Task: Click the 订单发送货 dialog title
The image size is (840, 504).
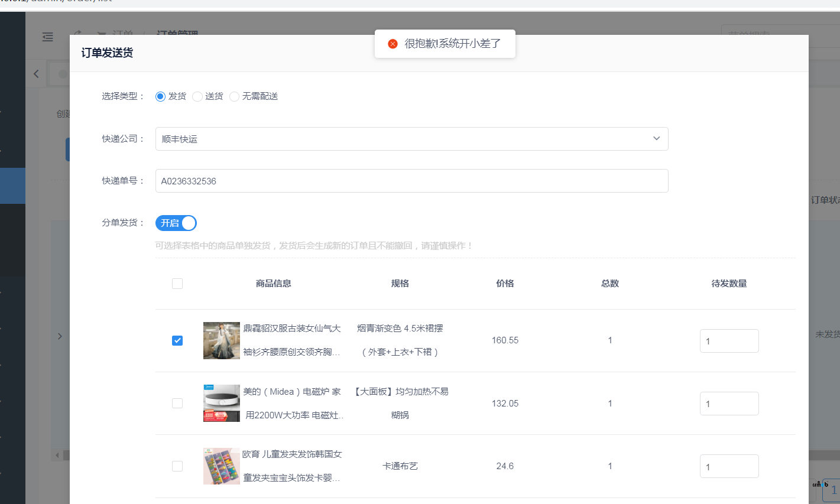Action: tap(107, 53)
